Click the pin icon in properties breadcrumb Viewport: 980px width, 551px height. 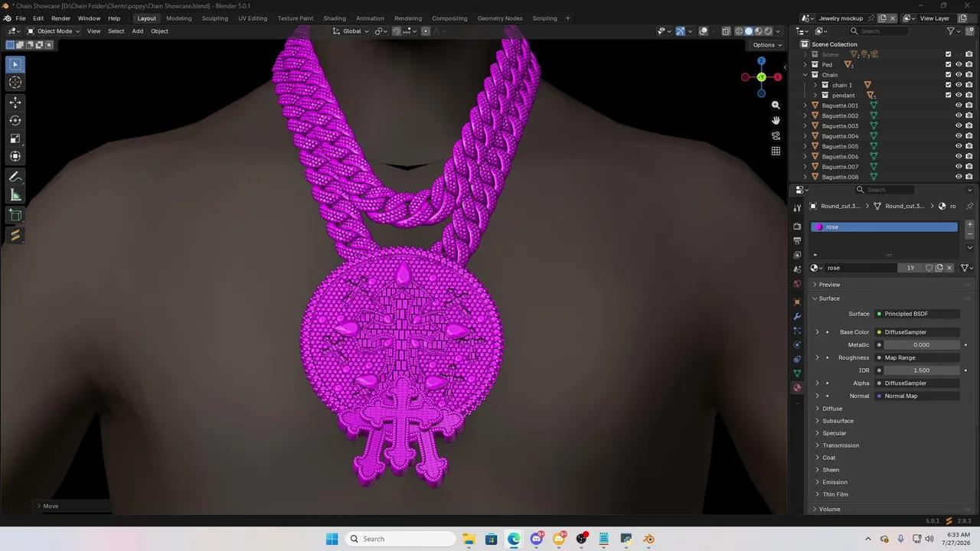click(x=969, y=206)
